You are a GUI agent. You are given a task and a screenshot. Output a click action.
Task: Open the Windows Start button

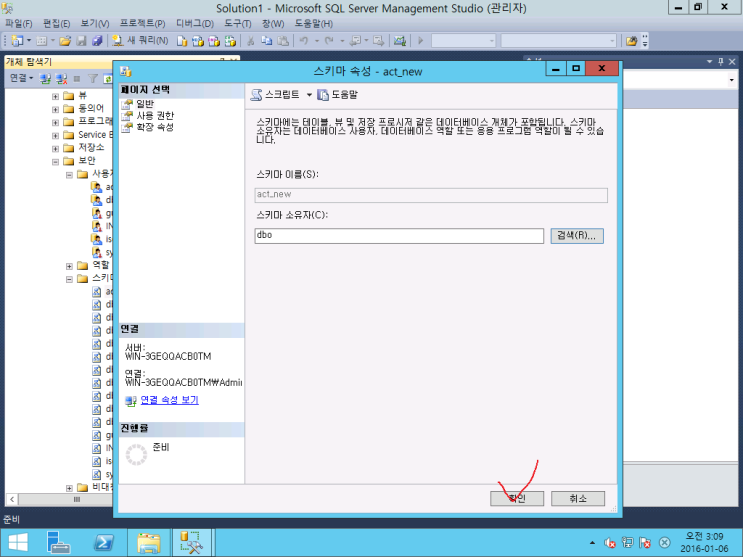coord(18,543)
